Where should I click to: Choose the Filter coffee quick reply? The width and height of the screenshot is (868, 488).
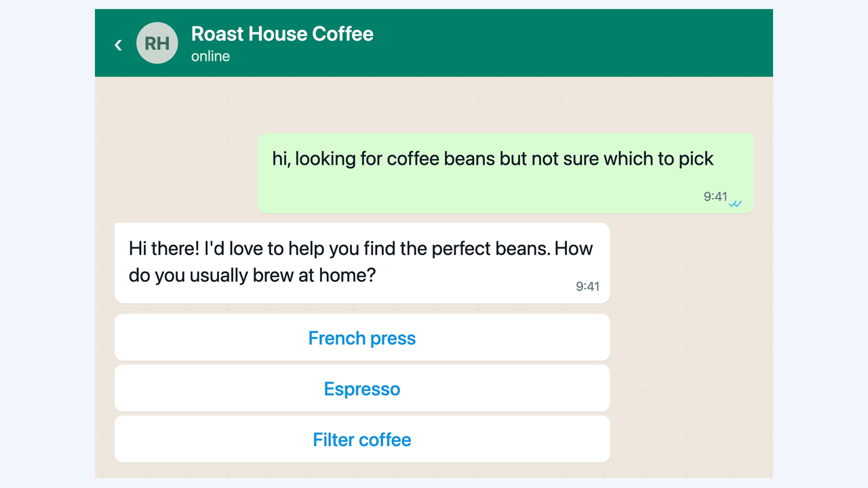(x=362, y=439)
